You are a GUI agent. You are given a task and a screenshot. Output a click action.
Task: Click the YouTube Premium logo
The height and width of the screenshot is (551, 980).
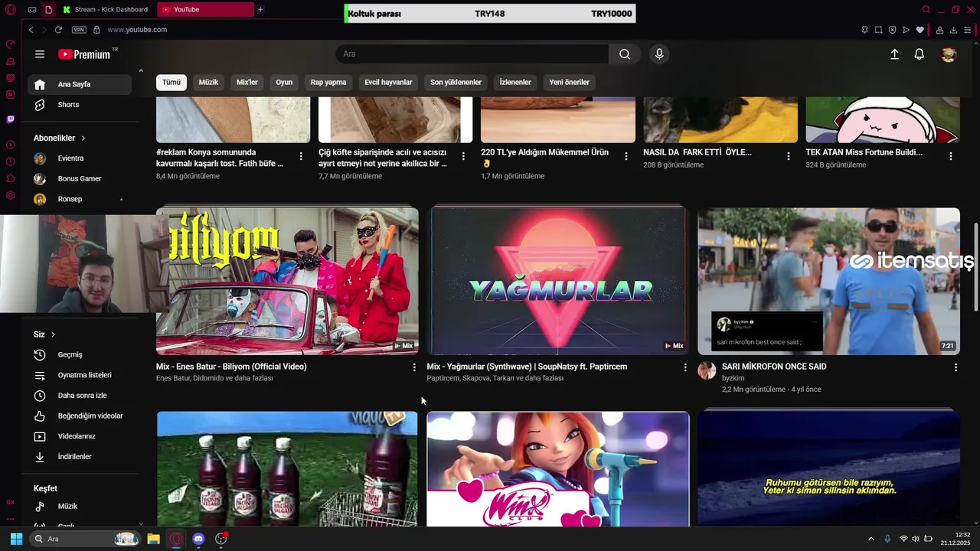tap(84, 54)
